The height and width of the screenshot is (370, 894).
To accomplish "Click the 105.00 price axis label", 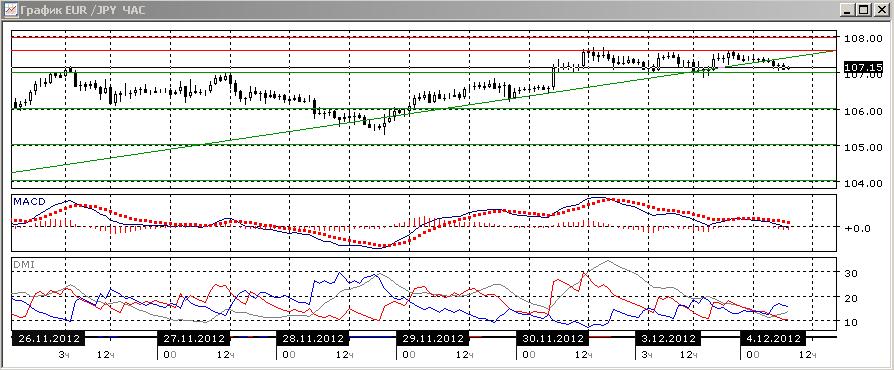I will click(x=863, y=147).
